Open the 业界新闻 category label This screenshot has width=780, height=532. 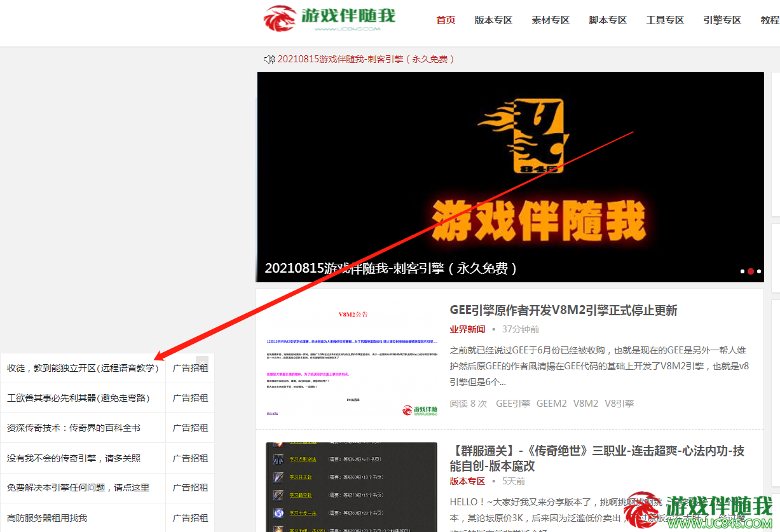coord(467,329)
